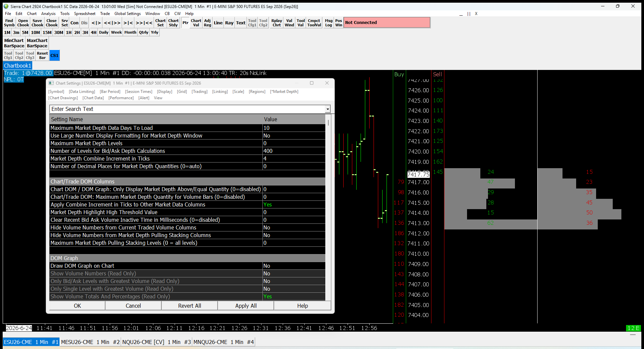Click Apply All button

(246, 306)
